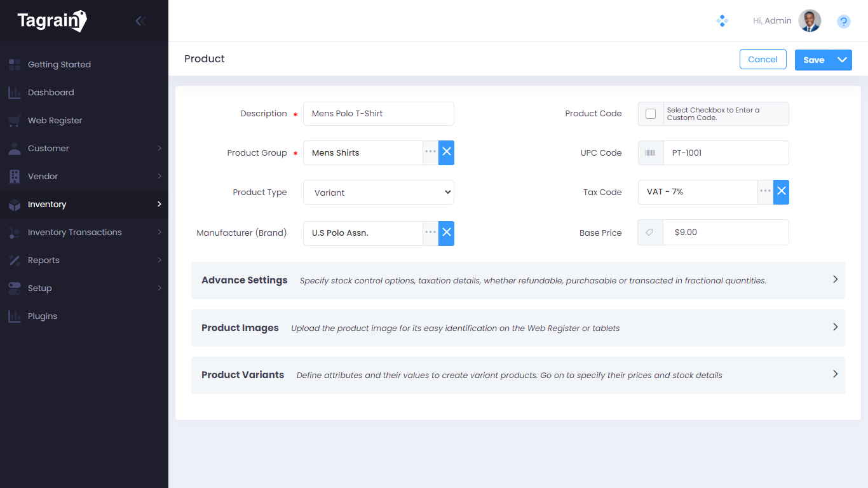Click the barcode icon beside UPC Code
The height and width of the screenshot is (488, 868).
[651, 153]
